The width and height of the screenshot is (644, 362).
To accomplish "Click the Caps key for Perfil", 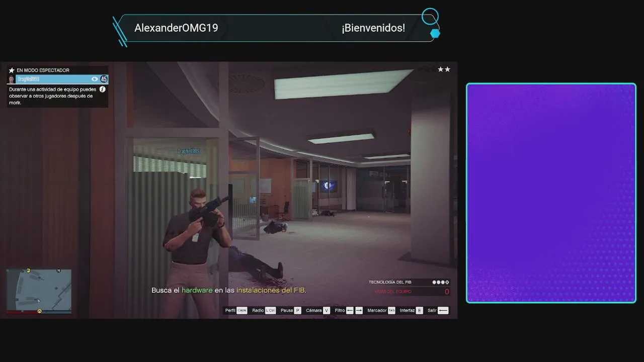I will point(242,311).
